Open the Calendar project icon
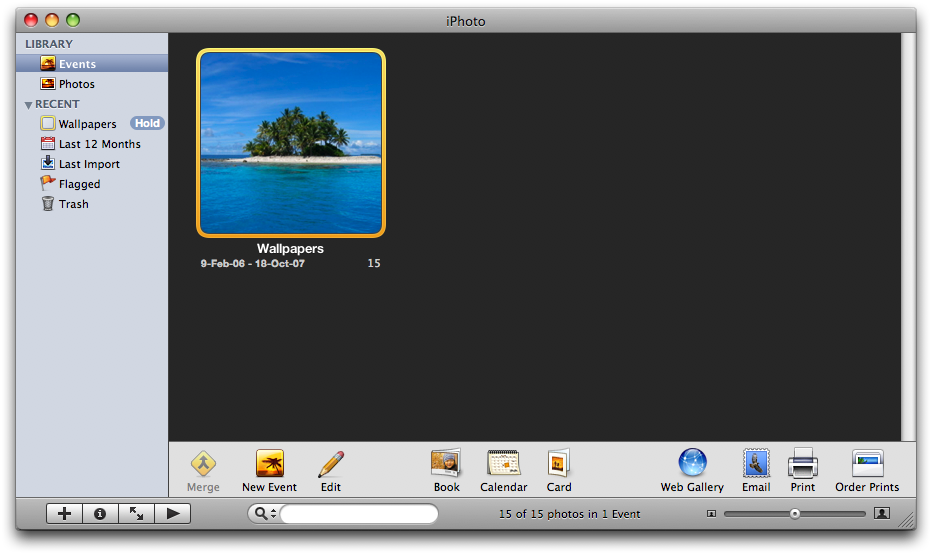Screen dimensions: 932x554 503,464
